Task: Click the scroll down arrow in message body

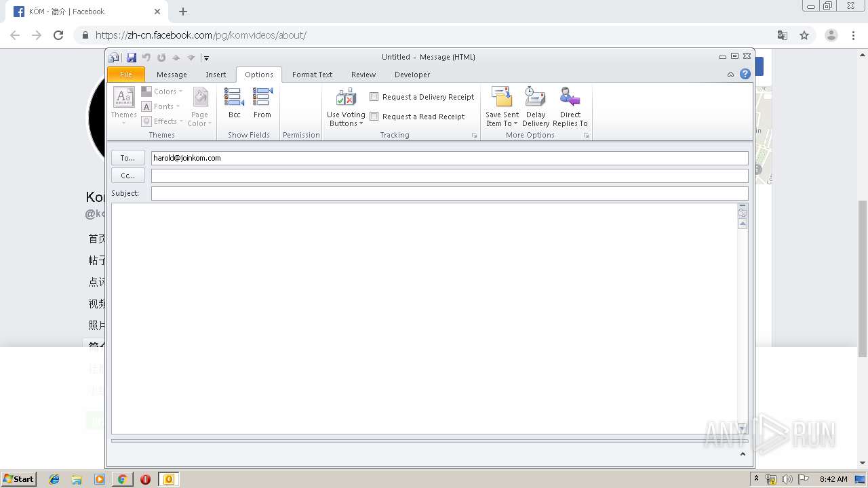Action: tap(743, 428)
